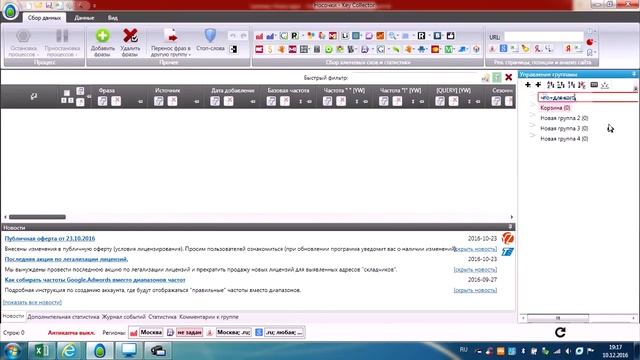Screen dimensions: 640x360
Task: Click the Приостановка процессов pause icon
Action: point(62,36)
